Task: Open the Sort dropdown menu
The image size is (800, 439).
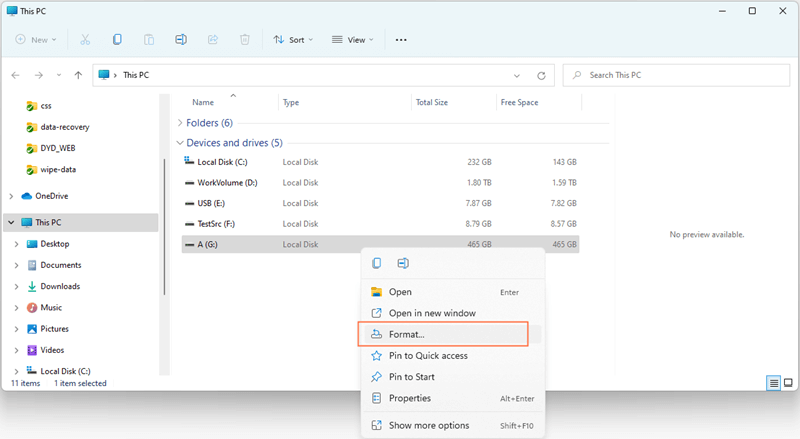Action: pyautogui.click(x=293, y=40)
